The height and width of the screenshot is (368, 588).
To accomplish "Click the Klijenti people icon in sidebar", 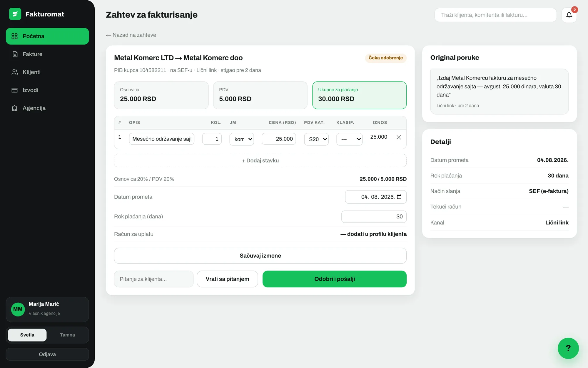I will click(15, 72).
